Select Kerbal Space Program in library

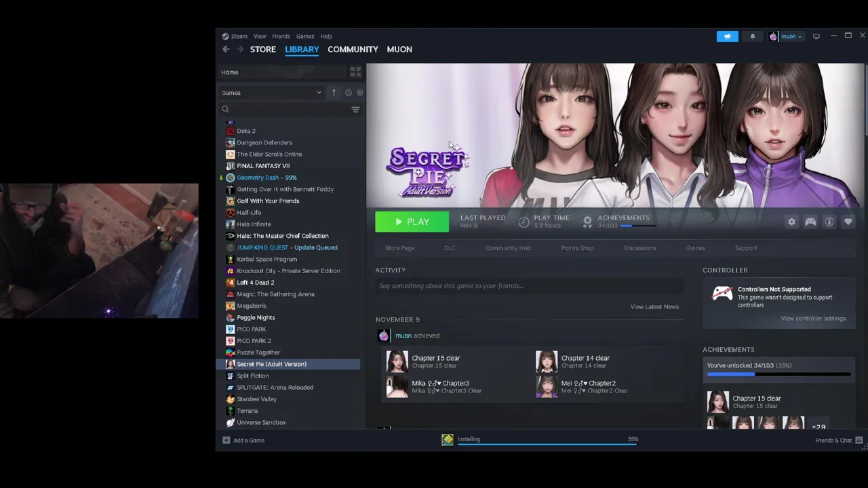click(267, 259)
